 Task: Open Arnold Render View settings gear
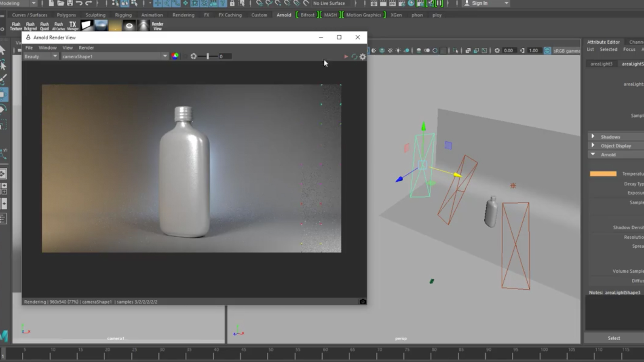point(363,57)
